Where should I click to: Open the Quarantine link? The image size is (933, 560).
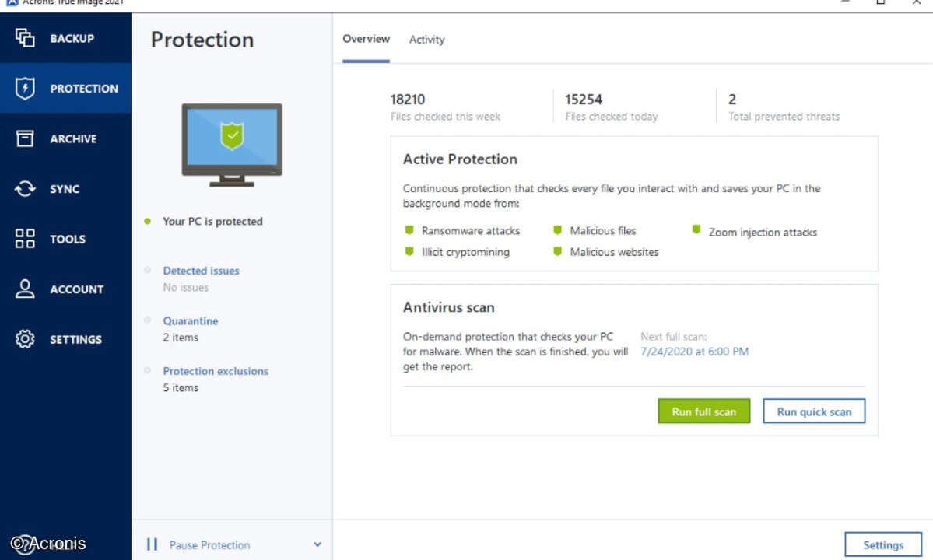tap(191, 321)
